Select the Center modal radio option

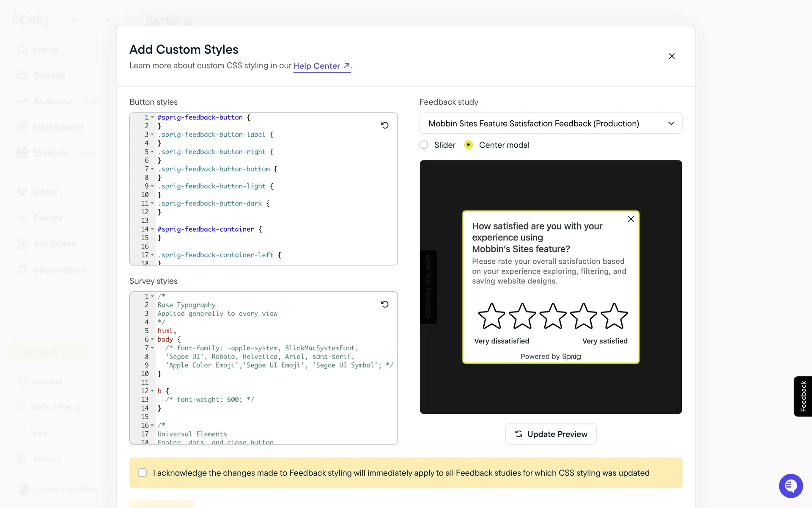click(468, 145)
